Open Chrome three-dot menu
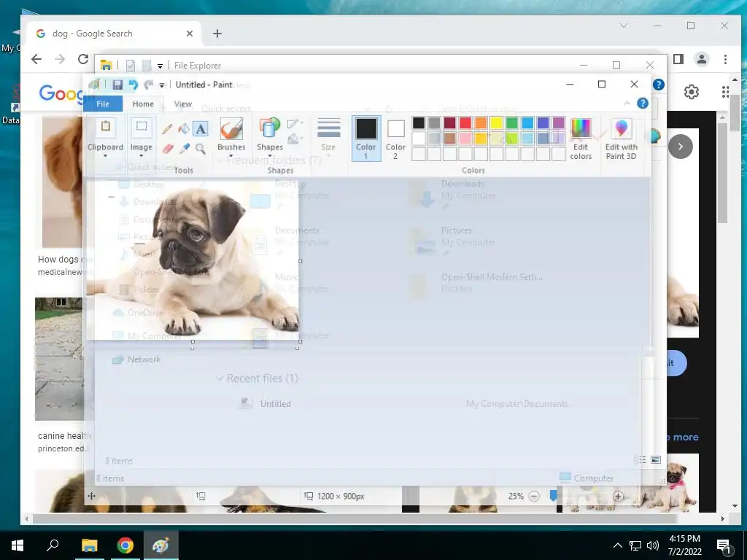747x560 pixels. point(725,59)
